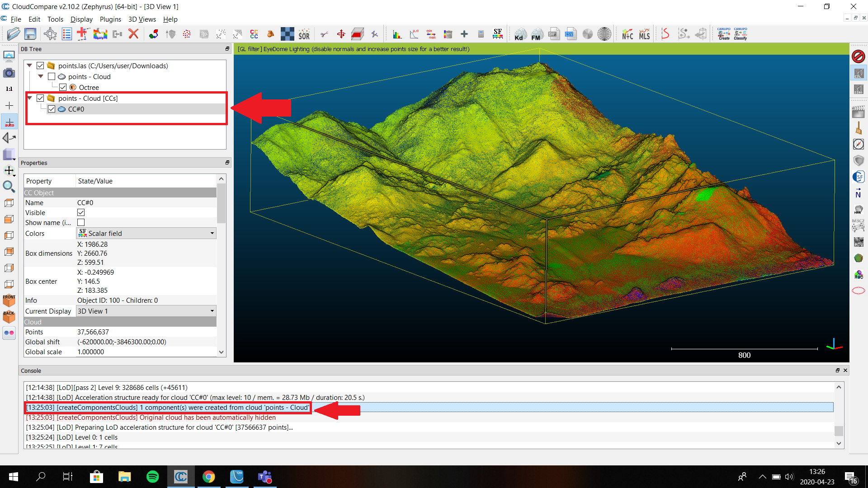
Task: Activate the point picking tool
Action: 50,34
